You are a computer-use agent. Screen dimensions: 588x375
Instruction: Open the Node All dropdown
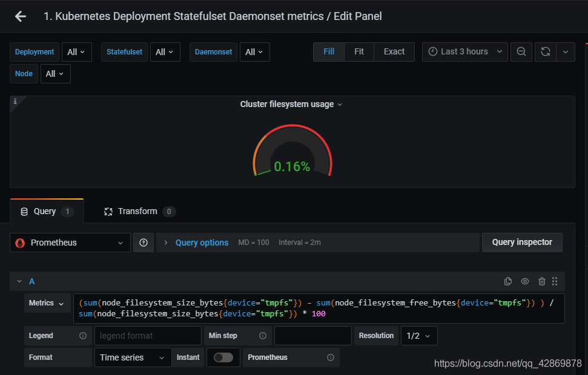55,74
